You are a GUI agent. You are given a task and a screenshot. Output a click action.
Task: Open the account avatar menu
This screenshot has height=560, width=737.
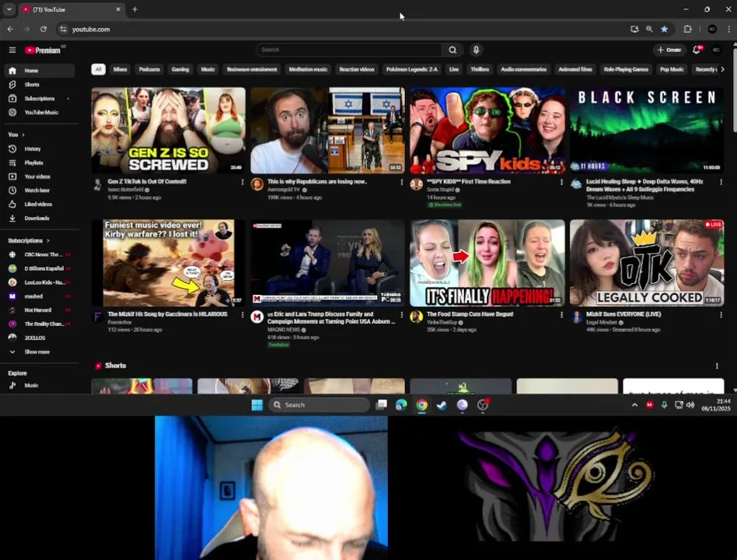click(716, 50)
